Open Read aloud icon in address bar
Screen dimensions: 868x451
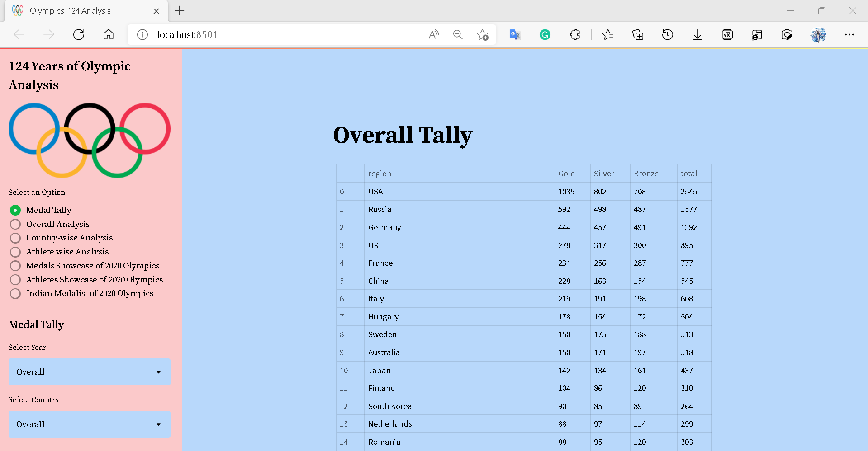tap(434, 34)
